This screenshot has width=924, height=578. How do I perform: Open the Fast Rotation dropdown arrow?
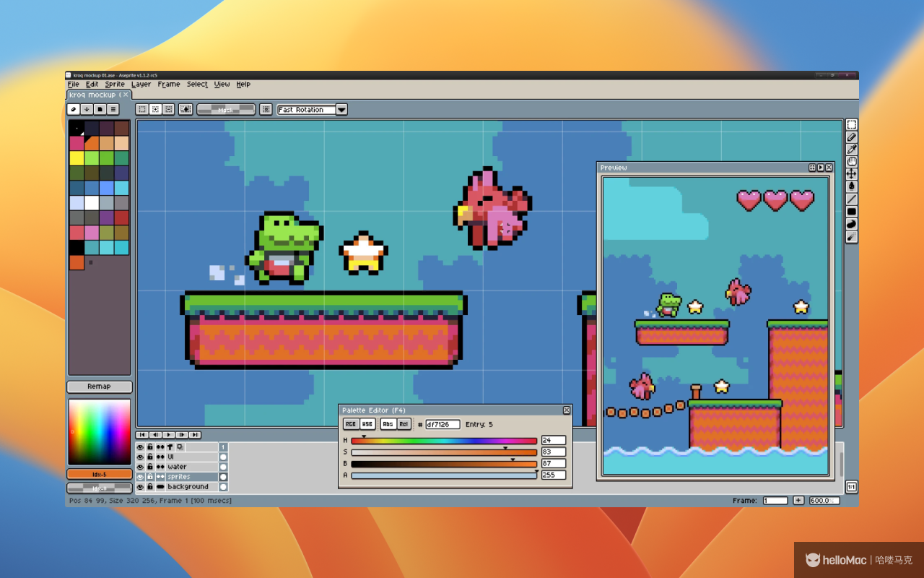[341, 110]
